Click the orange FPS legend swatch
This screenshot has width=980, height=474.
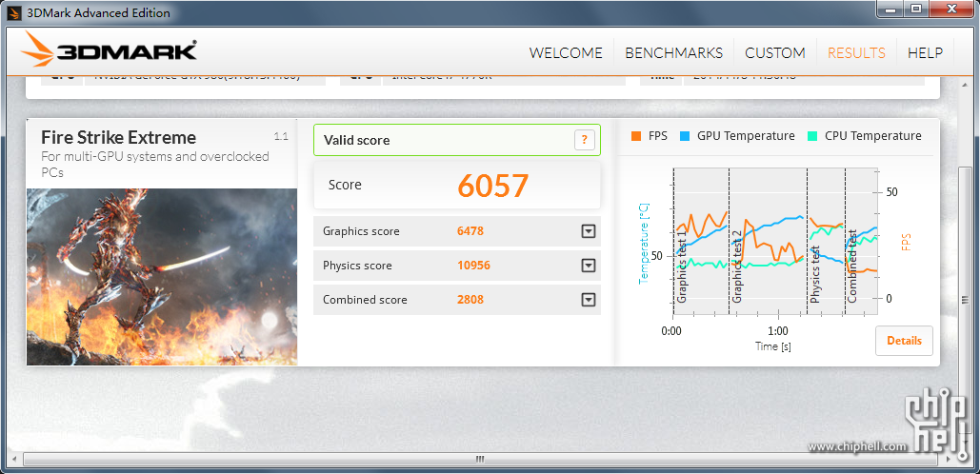pos(636,136)
